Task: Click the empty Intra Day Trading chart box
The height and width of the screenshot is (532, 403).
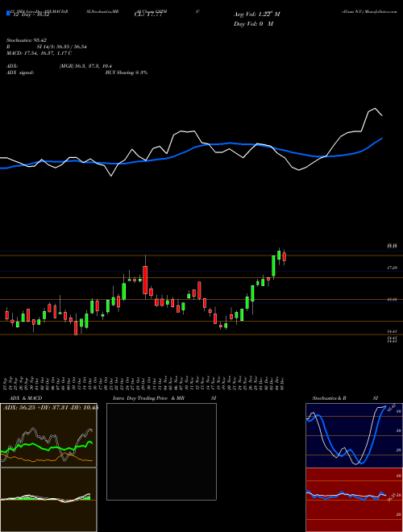Action: point(161,451)
